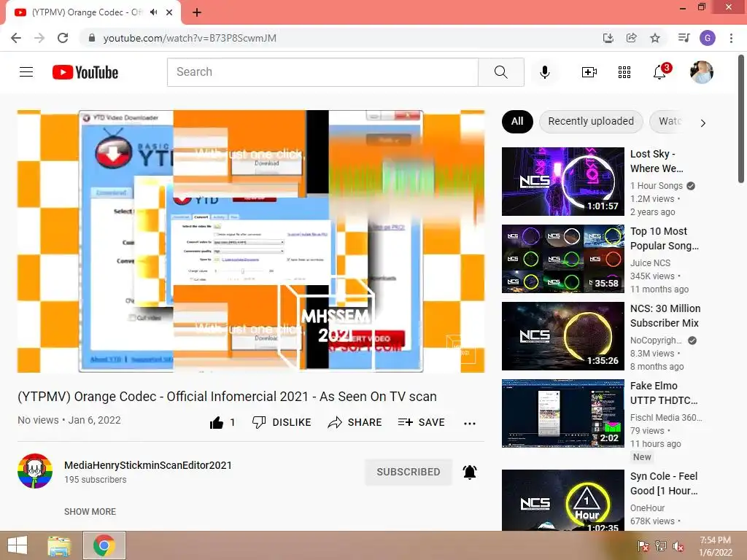The width and height of the screenshot is (747, 560).
Task: Click the video player area
Action: 251,241
